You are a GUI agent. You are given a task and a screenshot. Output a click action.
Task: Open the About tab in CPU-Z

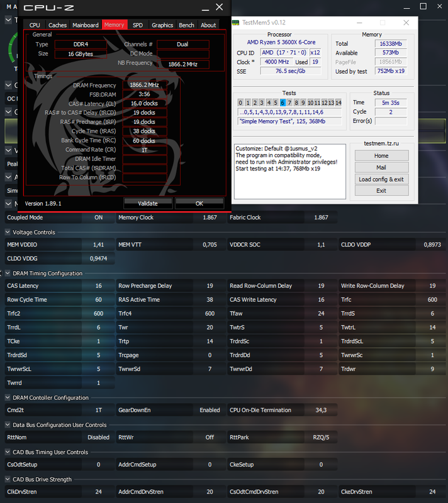208,25
